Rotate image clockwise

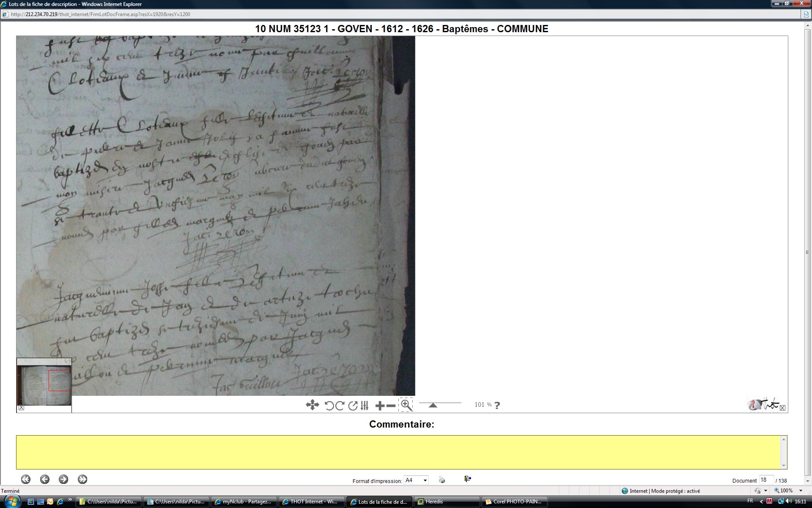[340, 406]
